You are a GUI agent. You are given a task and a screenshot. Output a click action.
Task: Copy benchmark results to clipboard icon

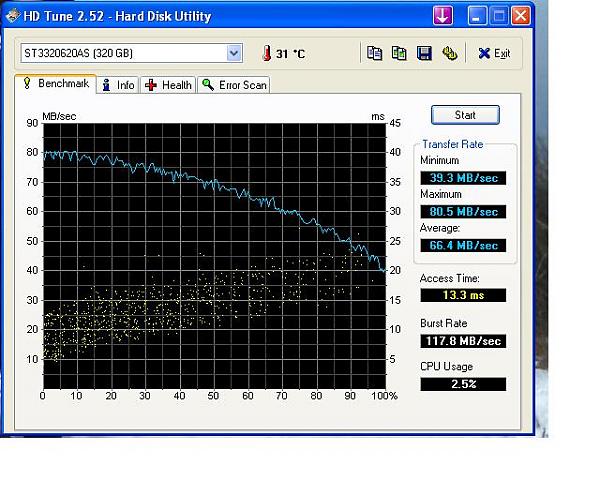(374, 53)
